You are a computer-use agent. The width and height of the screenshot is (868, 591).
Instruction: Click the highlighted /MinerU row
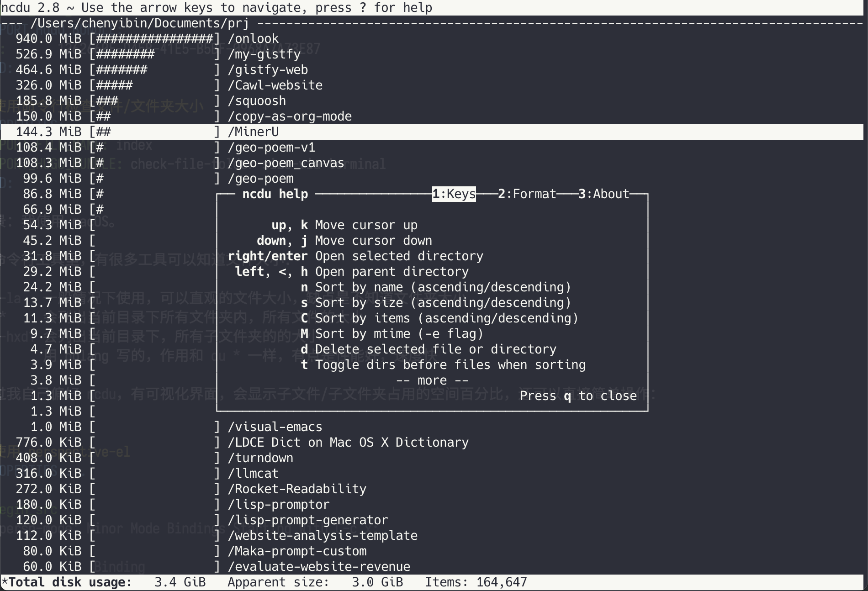(434, 132)
